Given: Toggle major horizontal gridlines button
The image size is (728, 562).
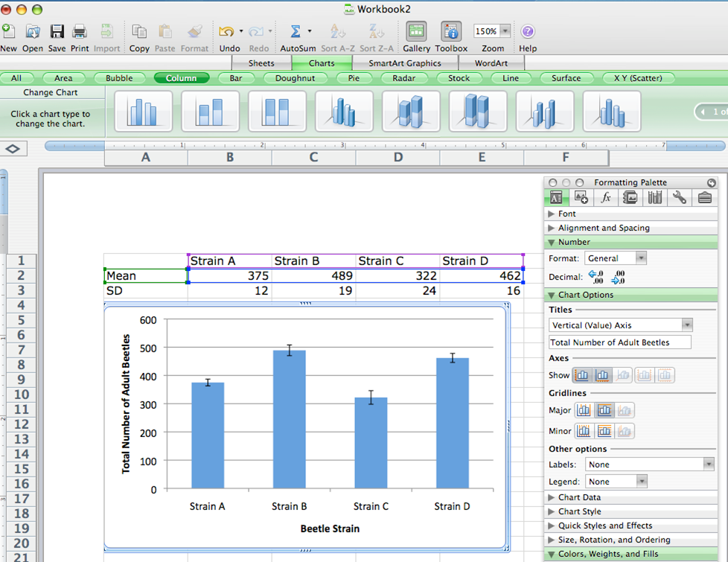Looking at the screenshot, I should coord(604,410).
